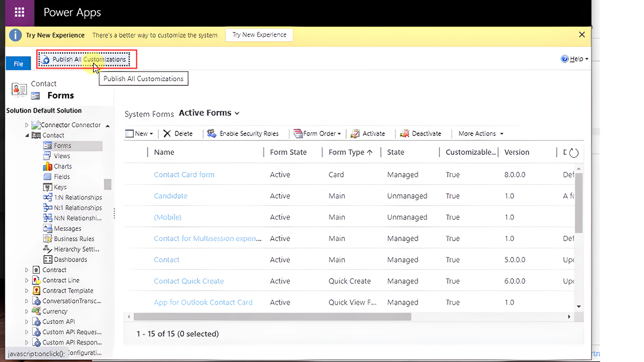
Task: Expand the Contract Template tree node
Action: coord(26,291)
